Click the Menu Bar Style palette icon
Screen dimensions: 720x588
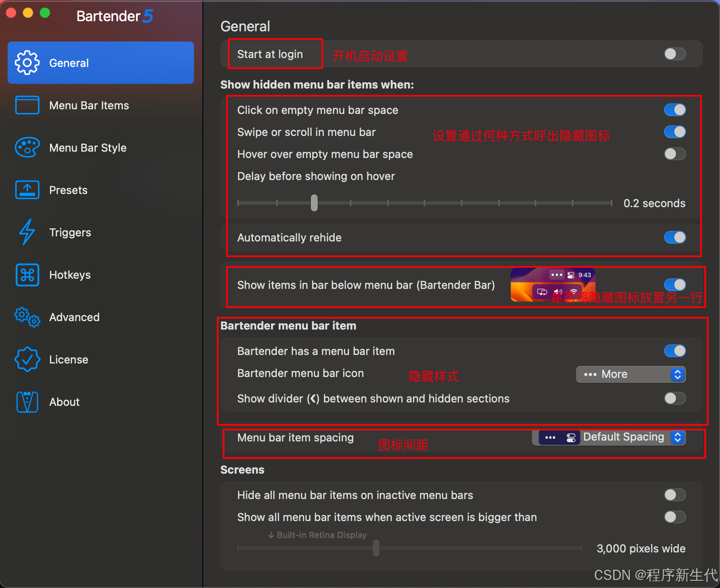tap(27, 147)
